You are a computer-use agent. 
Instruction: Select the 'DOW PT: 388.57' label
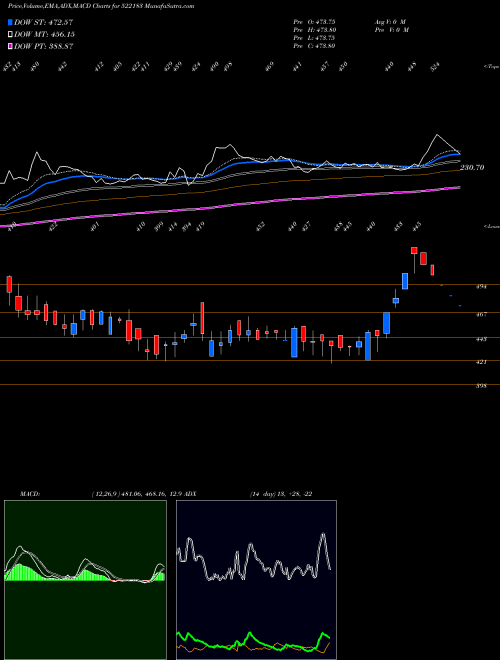point(44,46)
